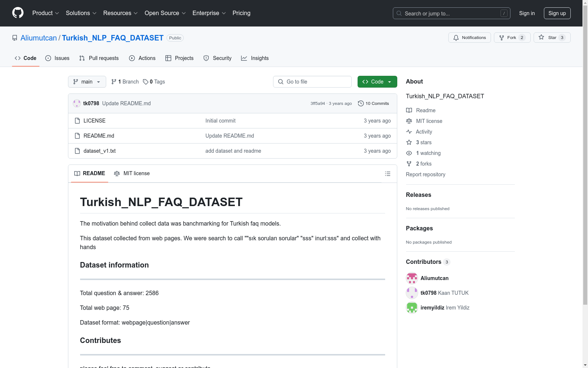Click the README.md file icon
The width and height of the screenshot is (588, 368).
(x=77, y=136)
